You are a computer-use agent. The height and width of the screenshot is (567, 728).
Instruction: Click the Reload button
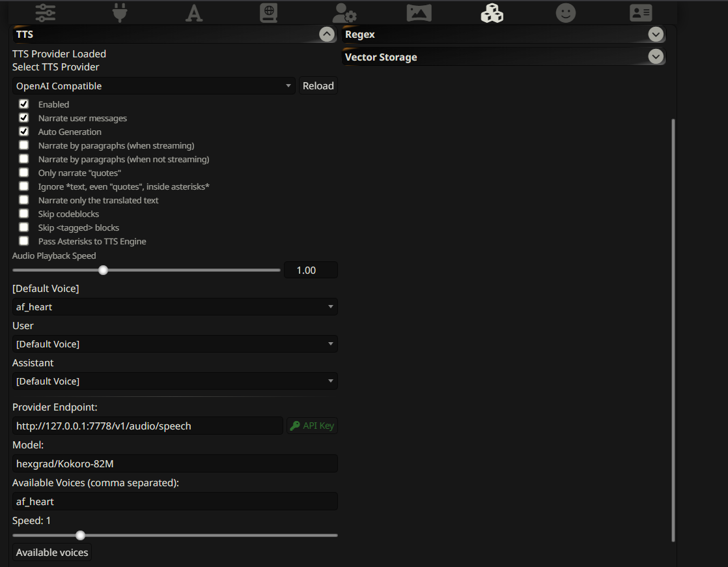tap(318, 86)
